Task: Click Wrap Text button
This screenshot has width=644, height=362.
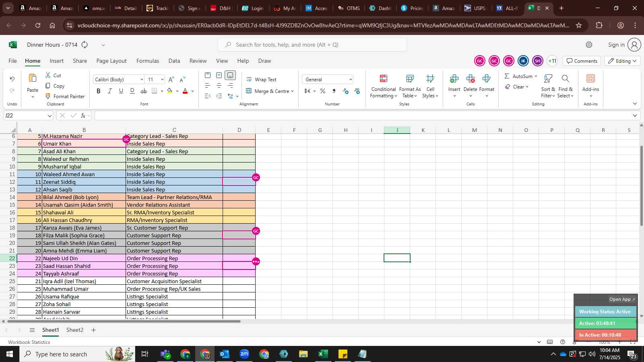Action: [262, 79]
